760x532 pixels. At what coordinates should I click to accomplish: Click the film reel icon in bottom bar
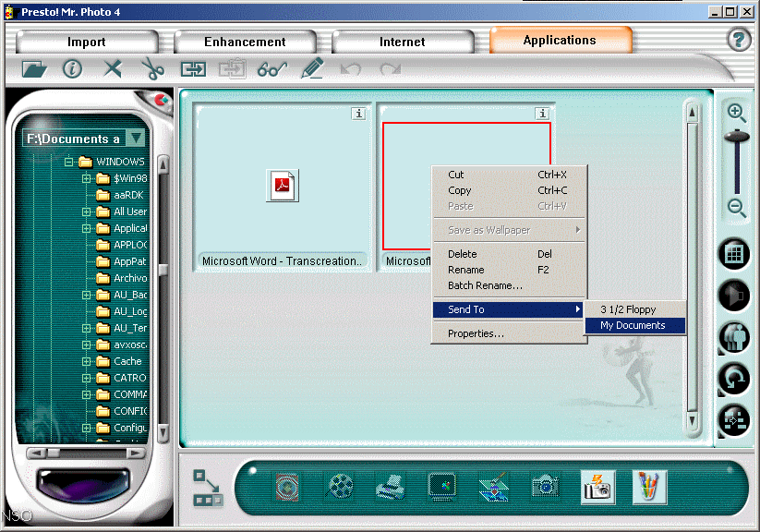tap(342, 487)
